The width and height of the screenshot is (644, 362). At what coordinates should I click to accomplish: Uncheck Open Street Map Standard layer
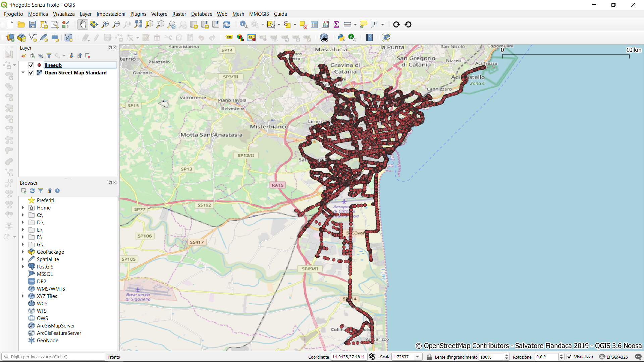pyautogui.click(x=31, y=73)
